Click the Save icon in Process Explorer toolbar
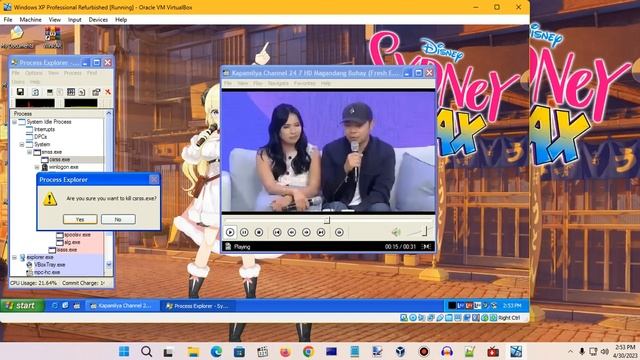Image resolution: width=640 pixels, height=360 pixels. [x=20, y=92]
